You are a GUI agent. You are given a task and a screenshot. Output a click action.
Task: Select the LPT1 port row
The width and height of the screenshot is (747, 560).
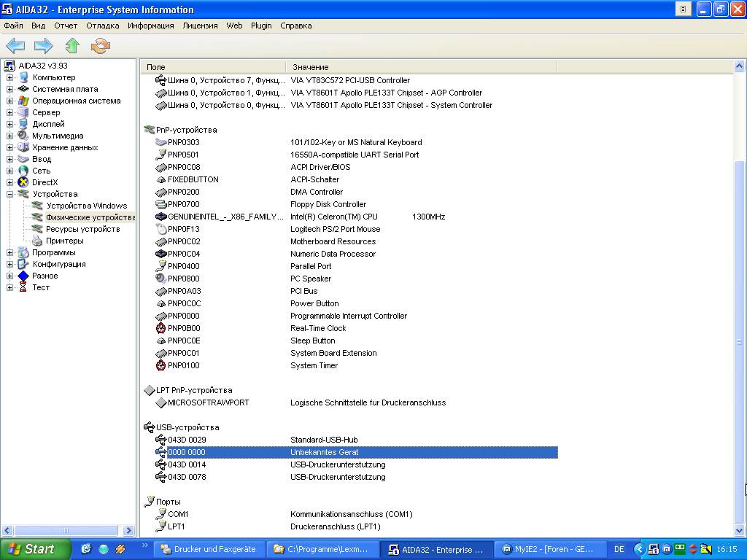(x=356, y=526)
